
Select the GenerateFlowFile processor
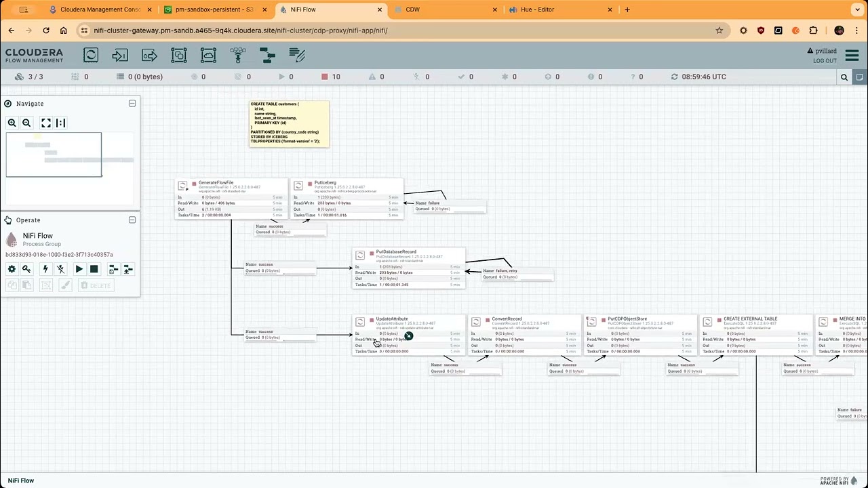(x=231, y=199)
